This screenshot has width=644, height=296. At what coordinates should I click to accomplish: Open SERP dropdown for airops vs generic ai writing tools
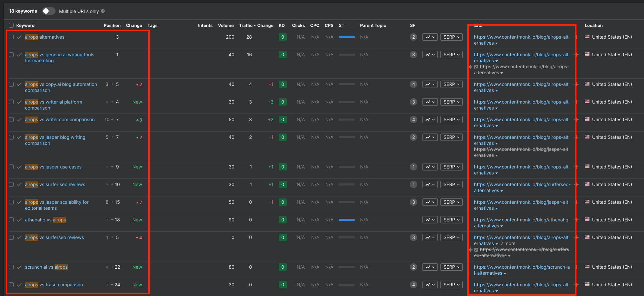click(451, 55)
